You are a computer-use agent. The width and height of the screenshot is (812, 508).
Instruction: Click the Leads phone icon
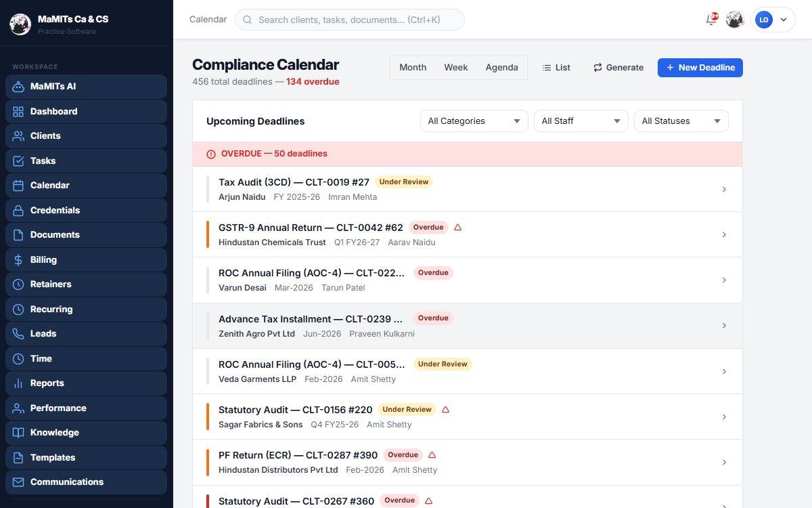18,334
